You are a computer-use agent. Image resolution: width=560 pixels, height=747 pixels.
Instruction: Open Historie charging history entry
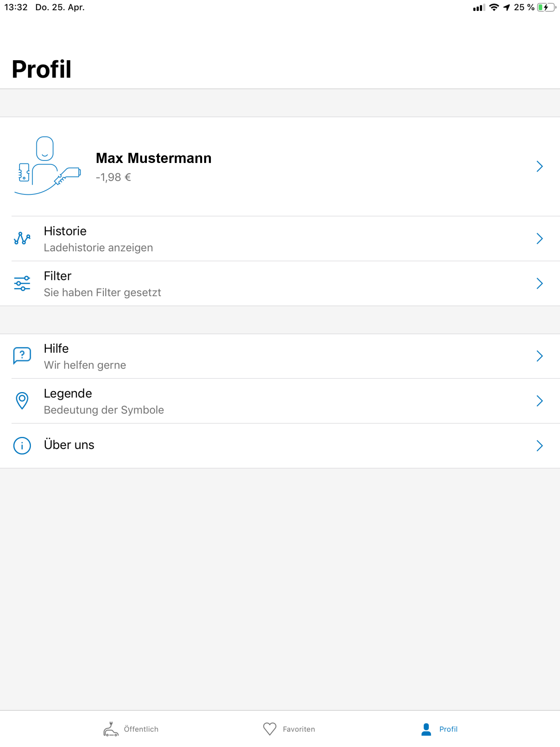point(280,238)
